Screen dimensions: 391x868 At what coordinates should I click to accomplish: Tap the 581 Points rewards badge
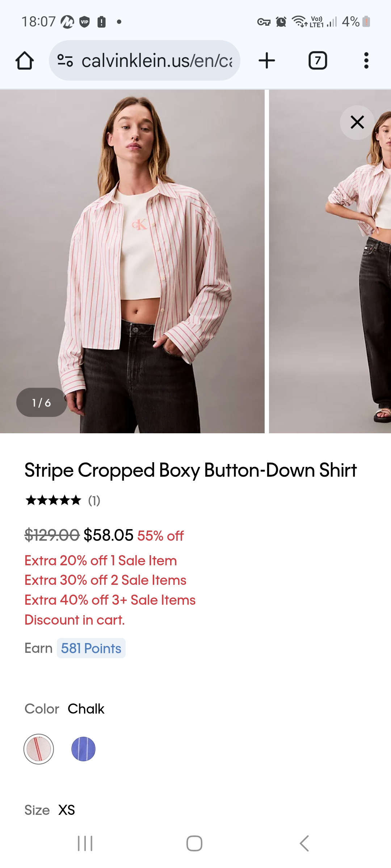(91, 648)
